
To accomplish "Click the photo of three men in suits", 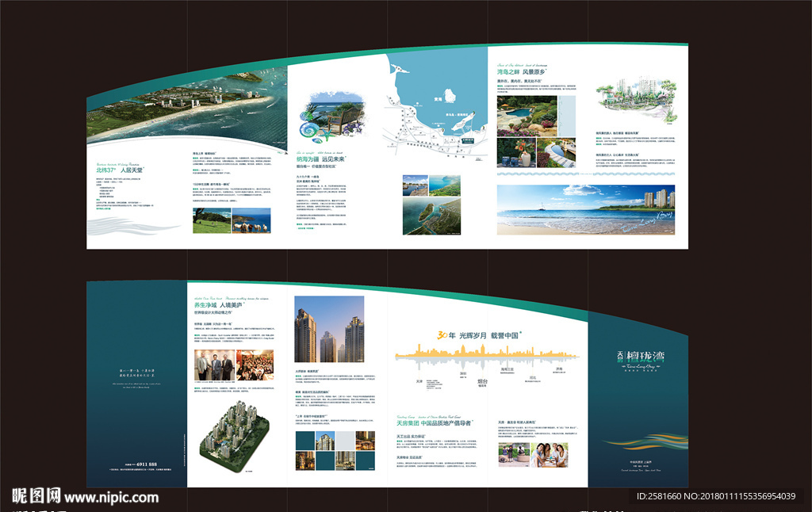I will [x=214, y=365].
